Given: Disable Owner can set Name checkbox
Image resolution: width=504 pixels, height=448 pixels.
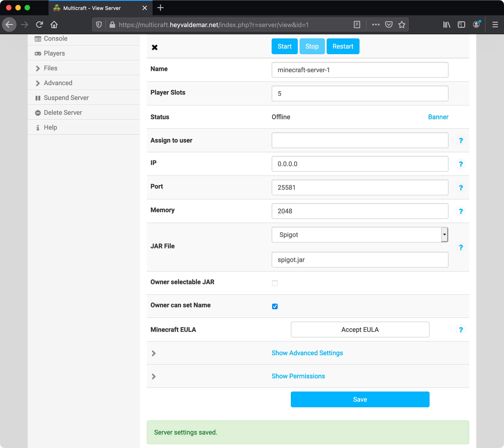Looking at the screenshot, I should click(275, 306).
